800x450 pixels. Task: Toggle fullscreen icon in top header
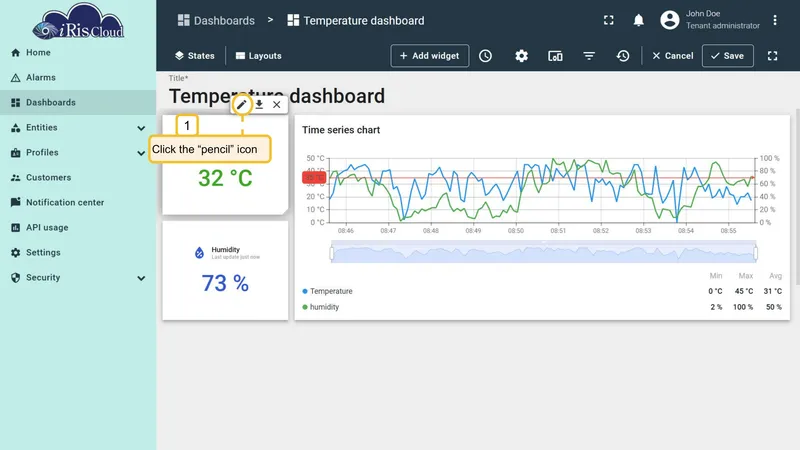609,20
